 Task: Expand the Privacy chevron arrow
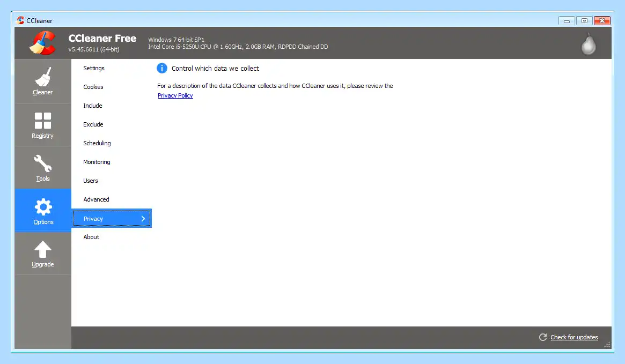pos(143,219)
